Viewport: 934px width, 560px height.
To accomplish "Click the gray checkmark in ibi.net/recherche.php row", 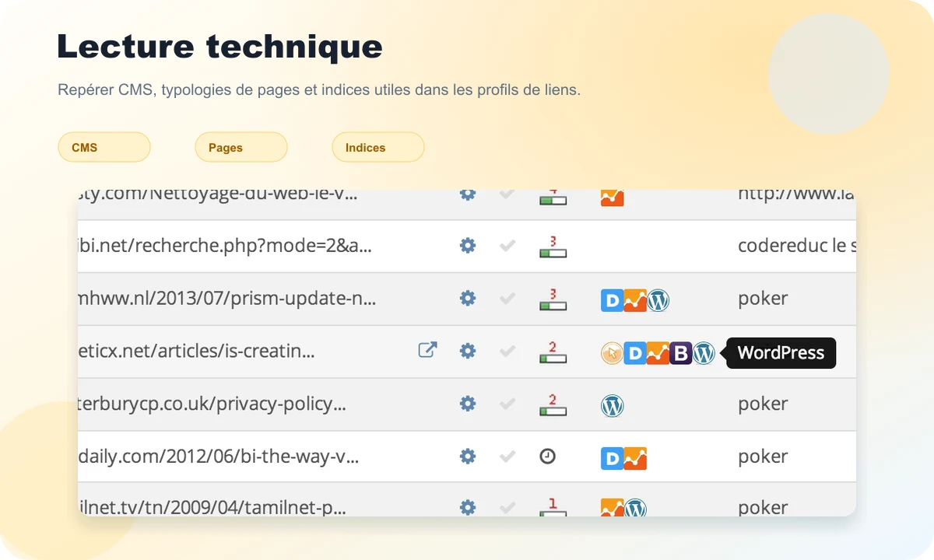I will (507, 246).
